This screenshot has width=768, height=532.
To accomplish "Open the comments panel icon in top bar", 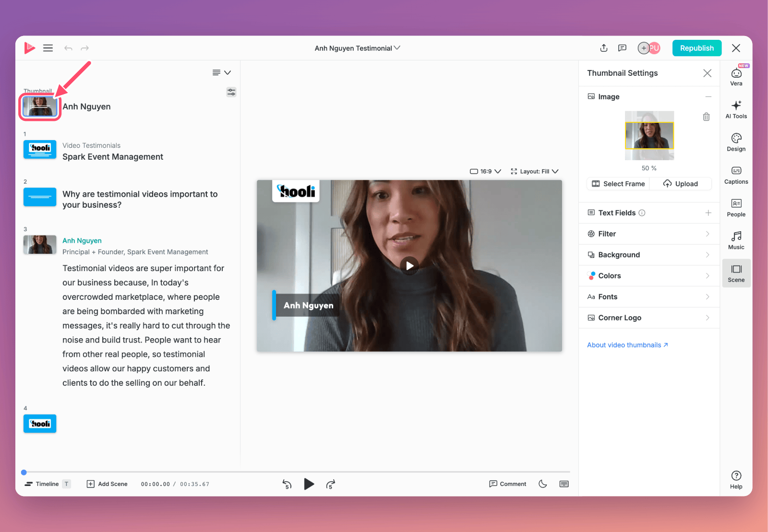I will (x=622, y=48).
